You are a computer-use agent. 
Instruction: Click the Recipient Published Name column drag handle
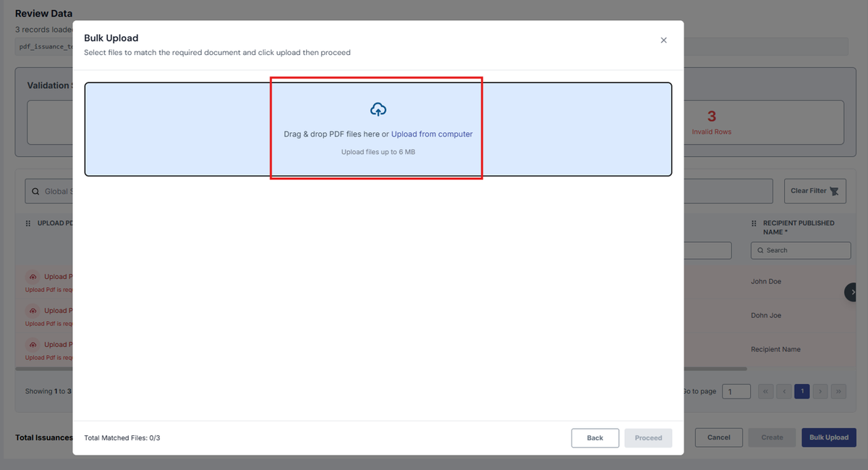point(754,223)
